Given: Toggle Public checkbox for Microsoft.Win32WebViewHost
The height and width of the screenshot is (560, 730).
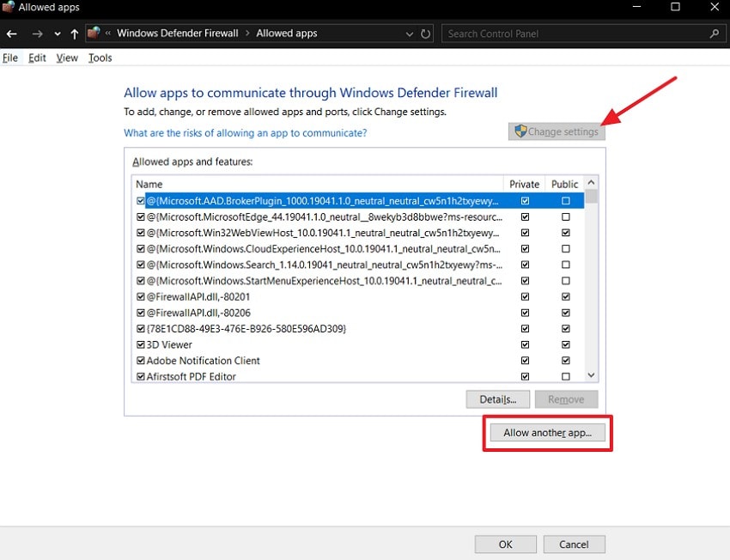Looking at the screenshot, I should (566, 233).
